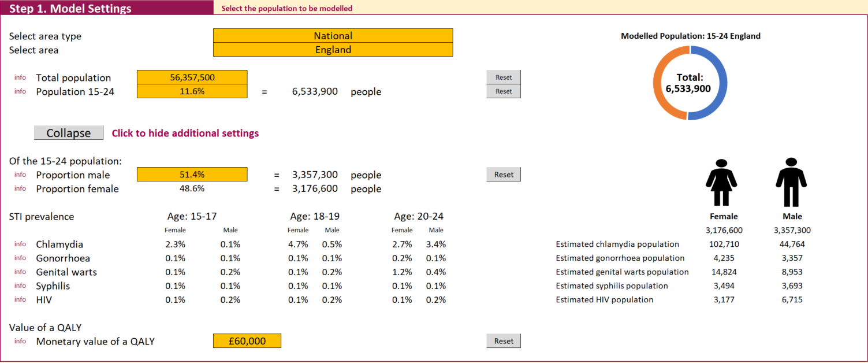Open info for Population 15-24
The image size is (868, 363).
[x=20, y=91]
